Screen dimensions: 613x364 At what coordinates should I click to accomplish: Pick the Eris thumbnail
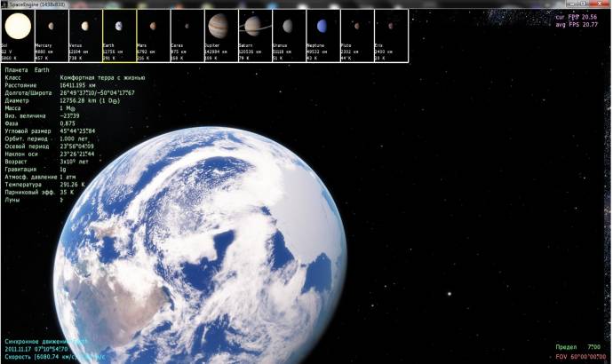pos(391,36)
